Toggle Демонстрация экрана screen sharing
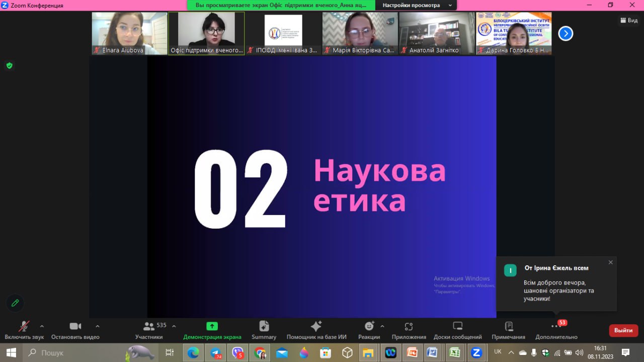Image resolution: width=644 pixels, height=362 pixels. point(212,330)
